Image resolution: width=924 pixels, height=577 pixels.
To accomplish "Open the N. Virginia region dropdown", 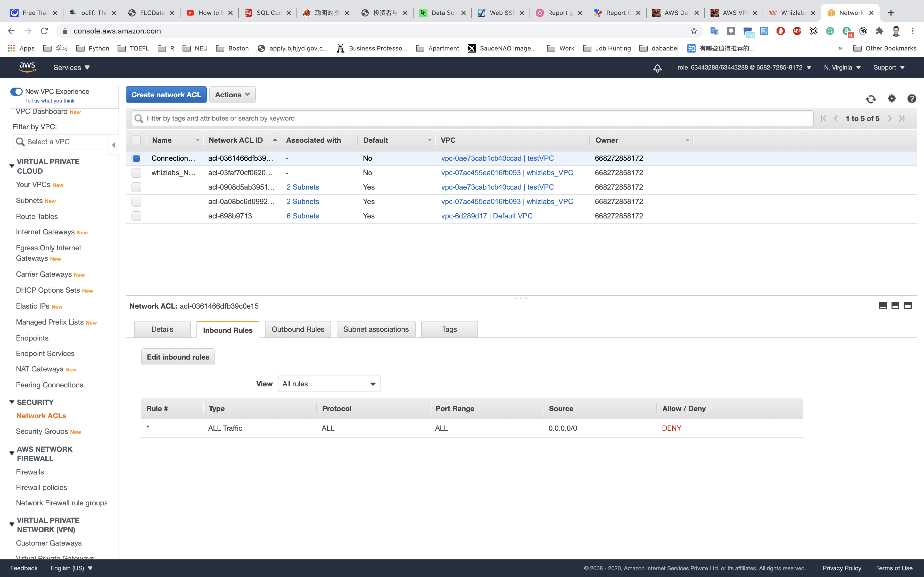I will coord(842,67).
